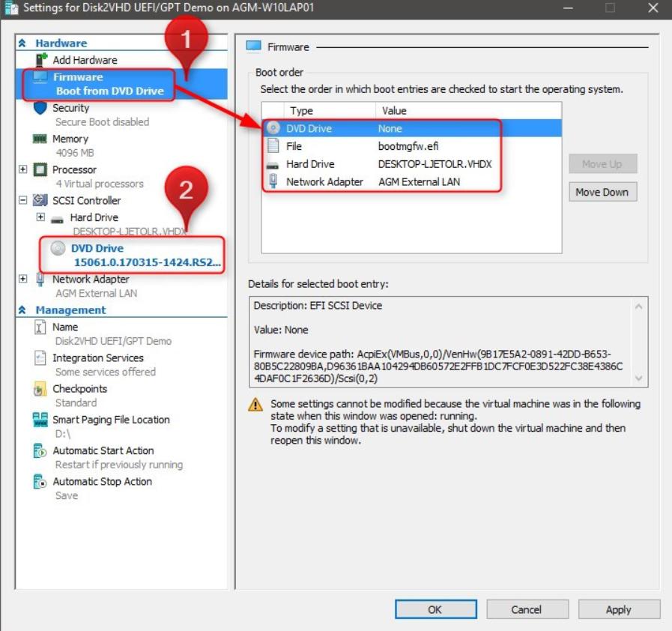672x631 pixels.
Task: Click the Checkpoints icon
Action: pyautogui.click(x=40, y=389)
